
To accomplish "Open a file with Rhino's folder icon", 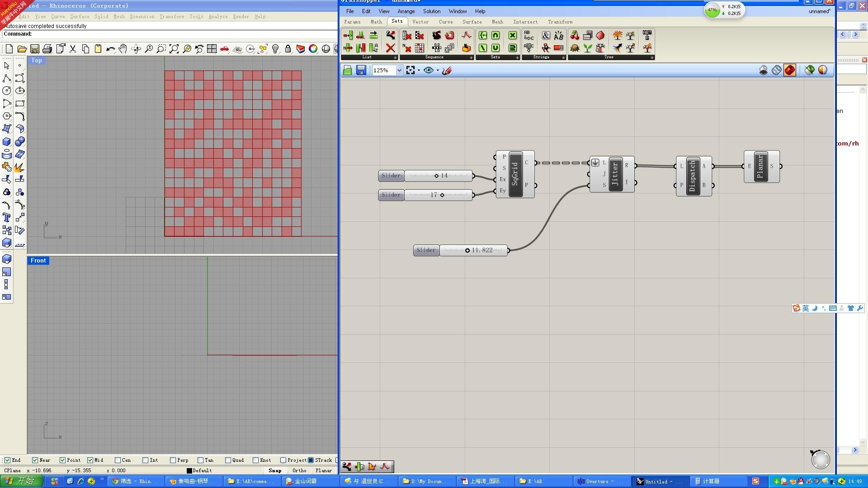I will 22,49.
